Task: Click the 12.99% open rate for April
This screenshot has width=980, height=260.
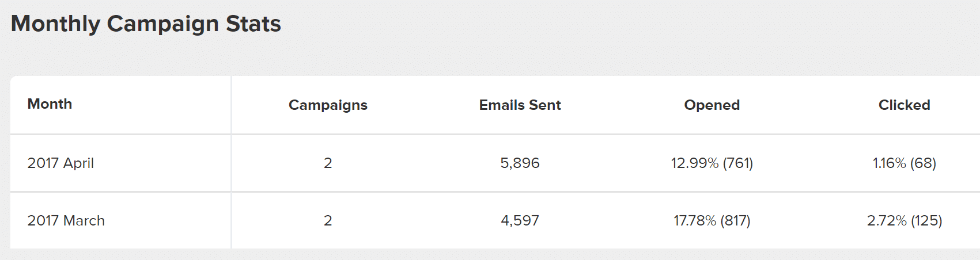Action: click(x=694, y=163)
